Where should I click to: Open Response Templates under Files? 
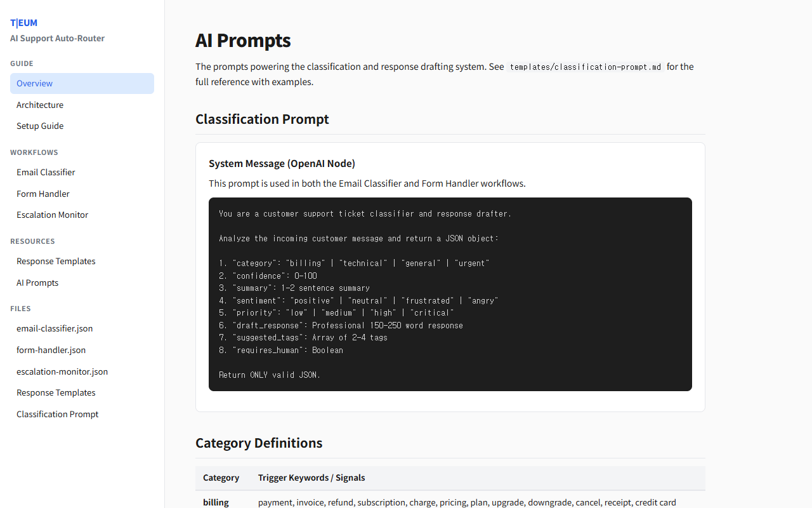coord(56,392)
